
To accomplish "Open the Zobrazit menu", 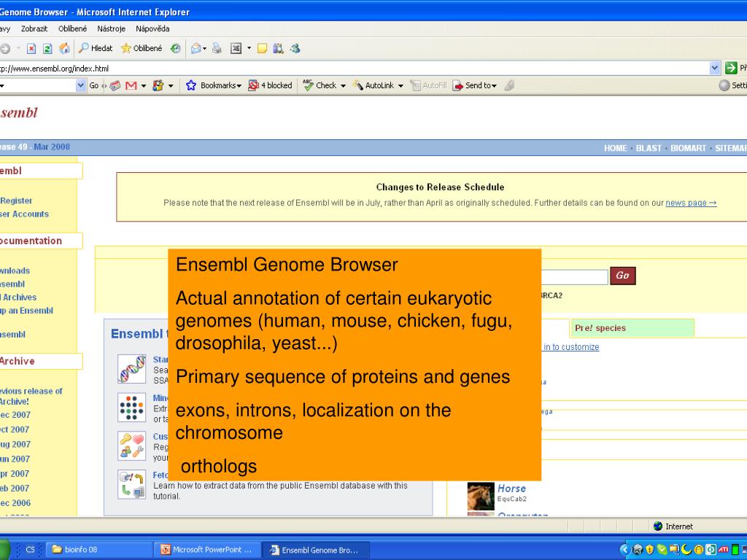I will pyautogui.click(x=34, y=28).
